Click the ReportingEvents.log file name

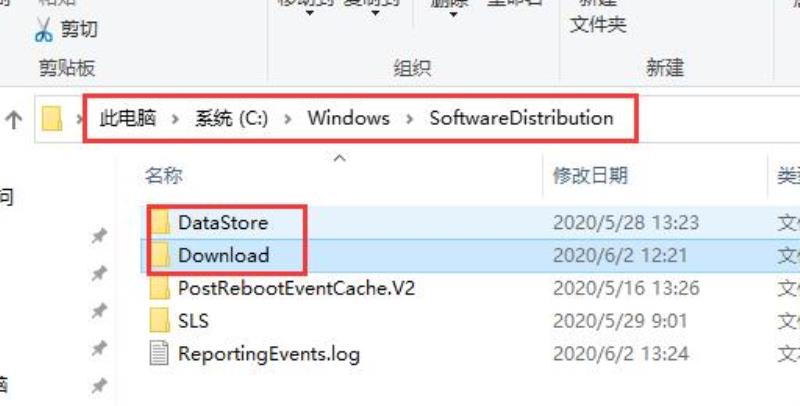point(269,354)
